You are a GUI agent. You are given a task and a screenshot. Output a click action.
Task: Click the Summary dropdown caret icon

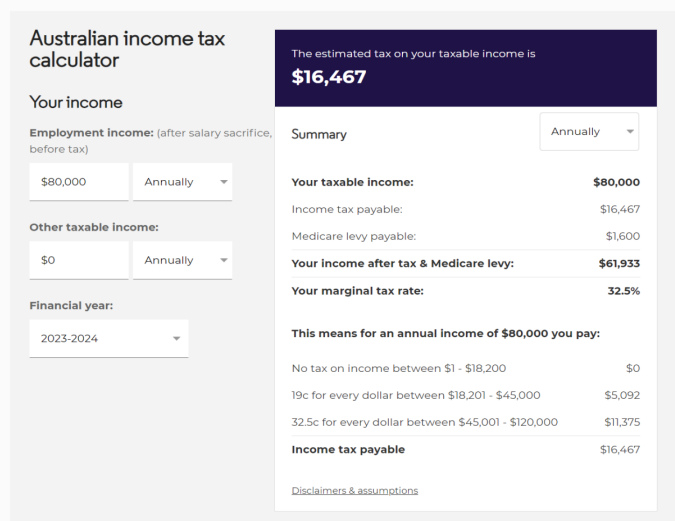[630, 132]
